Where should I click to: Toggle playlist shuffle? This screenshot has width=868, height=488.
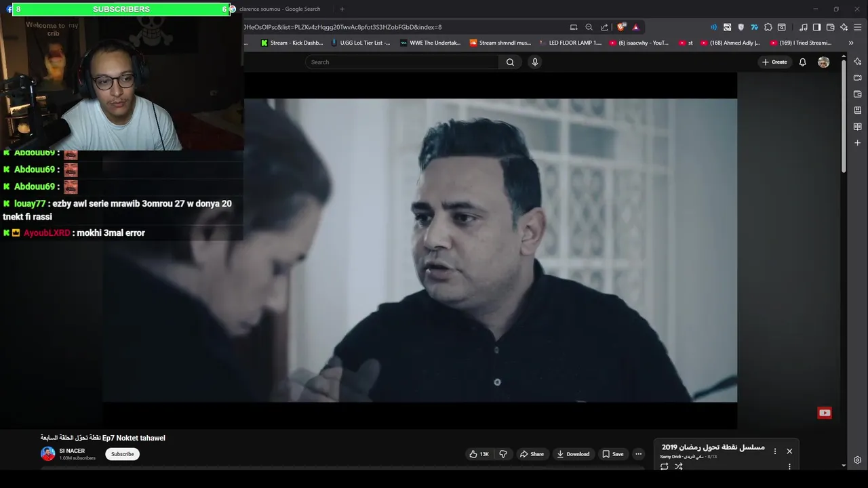[678, 466]
